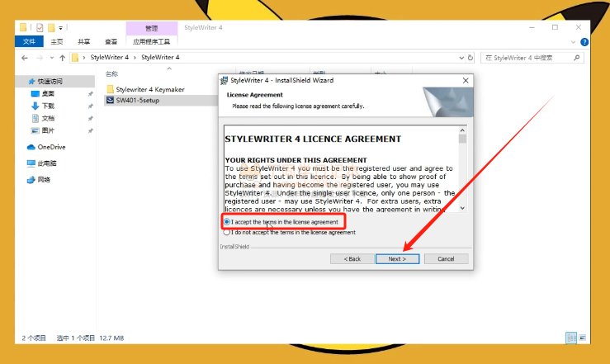610x364 pixels.
Task: Click the Explorer forward arrow
Action: [x=40, y=58]
